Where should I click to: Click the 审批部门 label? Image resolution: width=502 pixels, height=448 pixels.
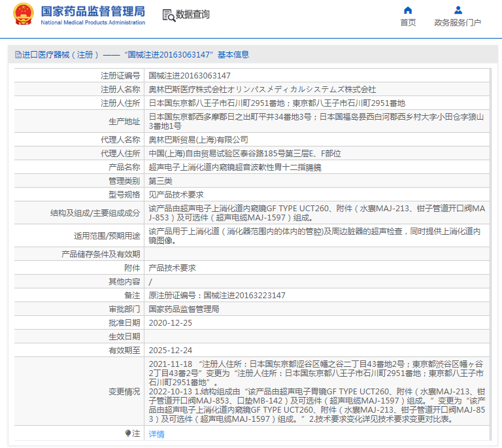124,309
